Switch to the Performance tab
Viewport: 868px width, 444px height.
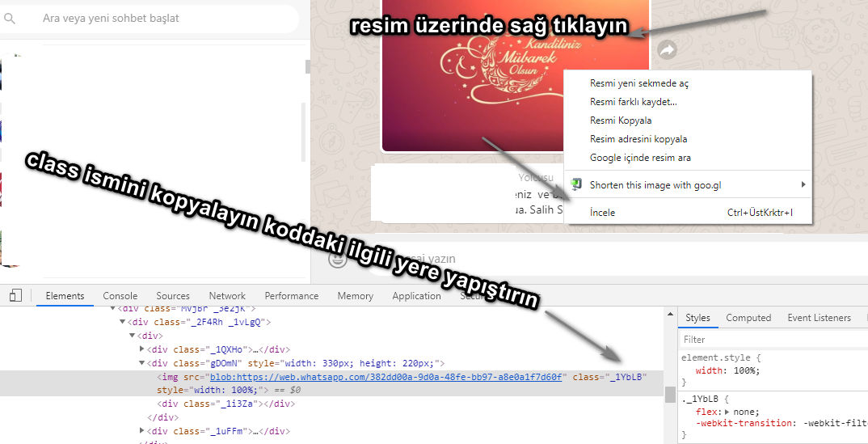pos(292,296)
